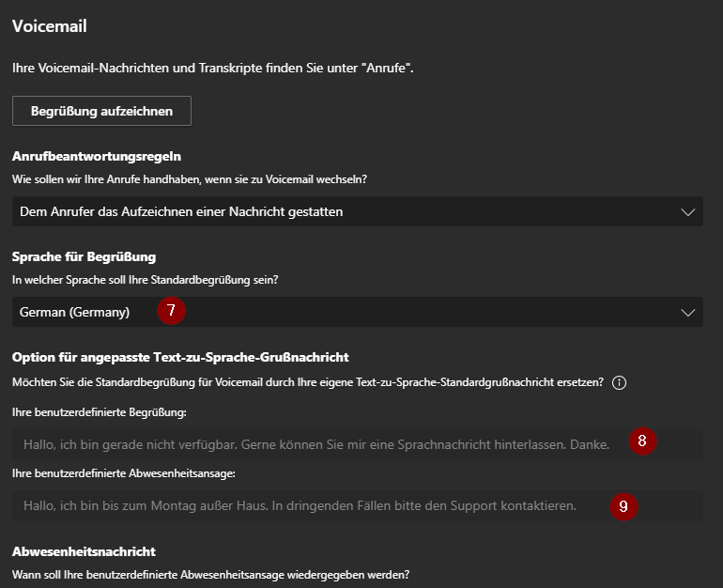The height and width of the screenshot is (588, 723).
Task: Click the Voicemail page heading
Action: (x=49, y=26)
